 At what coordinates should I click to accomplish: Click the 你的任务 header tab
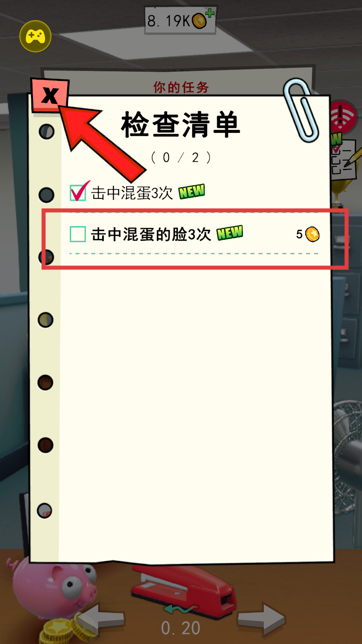pos(181,87)
